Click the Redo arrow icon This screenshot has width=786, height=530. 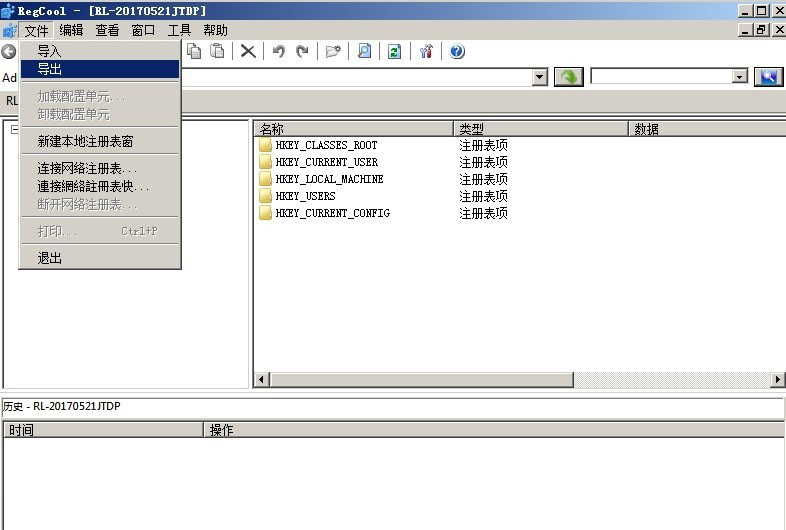click(x=302, y=51)
